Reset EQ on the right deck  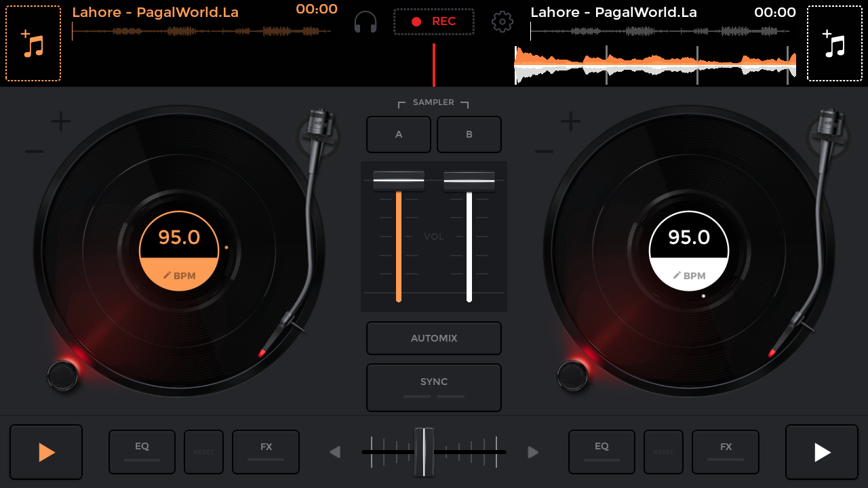tap(663, 451)
